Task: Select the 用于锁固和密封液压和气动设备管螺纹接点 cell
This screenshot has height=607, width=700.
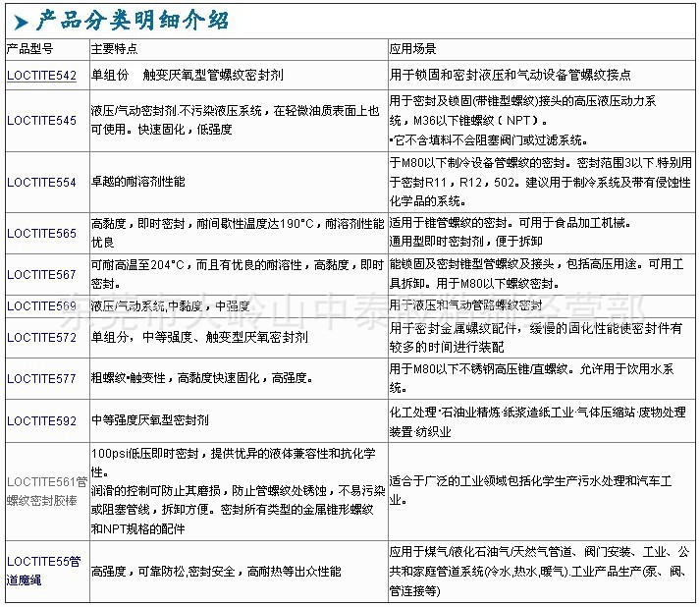Action: click(x=542, y=75)
